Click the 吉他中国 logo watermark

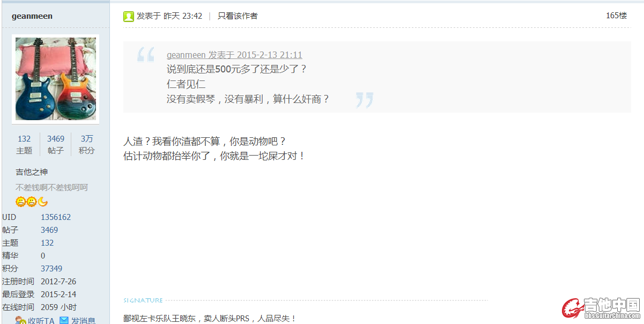click(601, 308)
